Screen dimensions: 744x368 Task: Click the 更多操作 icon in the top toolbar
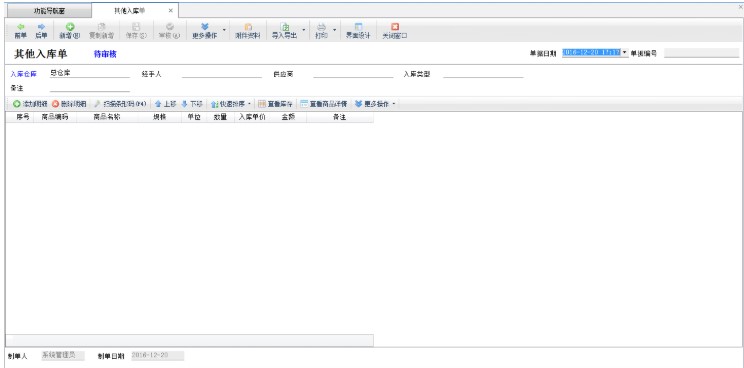205,27
